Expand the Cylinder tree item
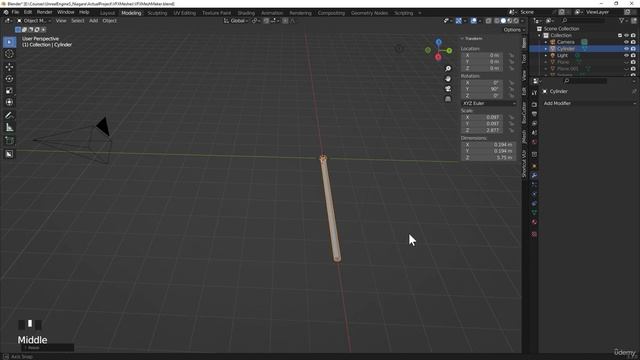640x360 pixels. [x=546, y=49]
